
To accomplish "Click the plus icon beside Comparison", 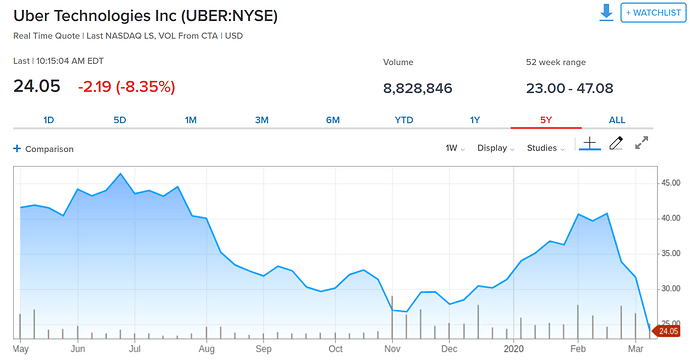I will (17, 149).
